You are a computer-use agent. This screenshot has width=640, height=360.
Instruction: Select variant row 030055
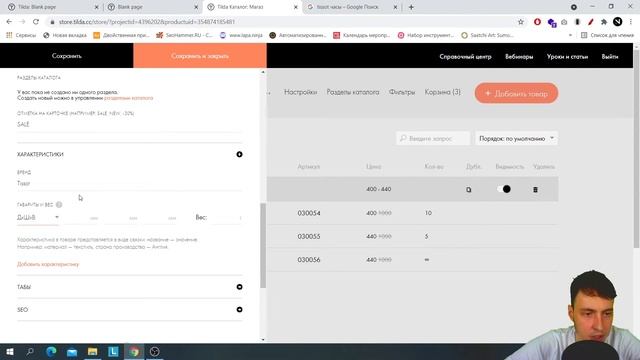click(x=413, y=236)
